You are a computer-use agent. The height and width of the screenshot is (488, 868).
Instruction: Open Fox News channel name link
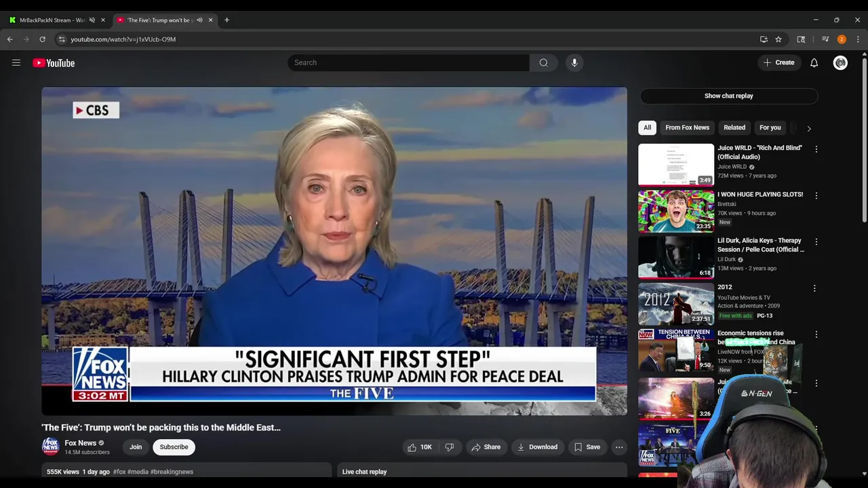pos(80,443)
